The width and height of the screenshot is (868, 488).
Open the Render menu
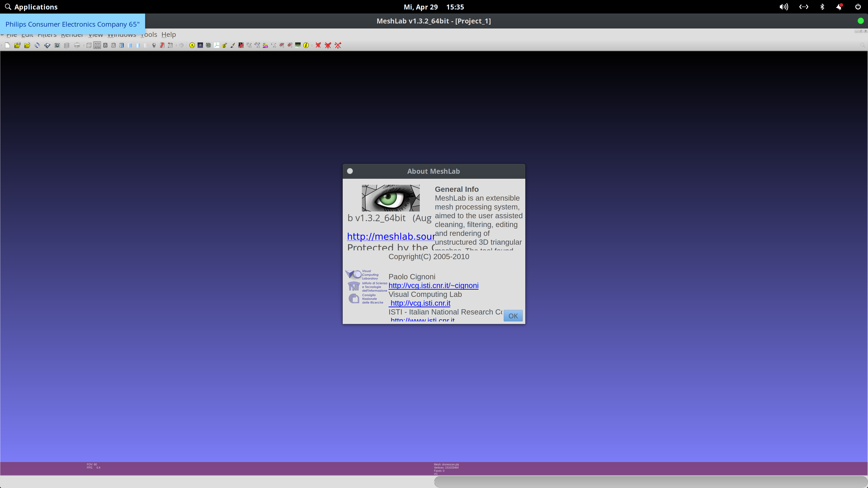click(x=72, y=34)
